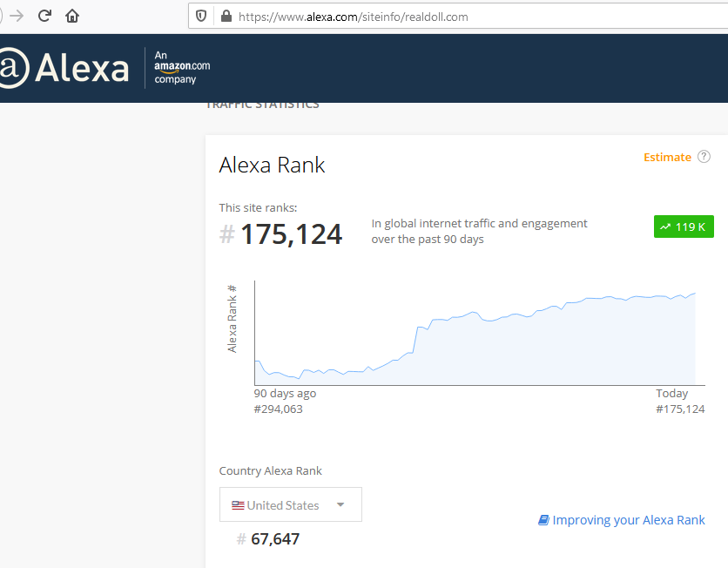
Task: Click the 'Today' chart label
Action: [x=671, y=394]
